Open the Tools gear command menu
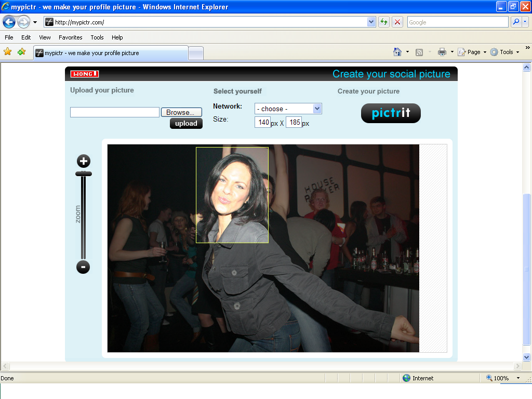Screen dimensions: 532x399 504,52
